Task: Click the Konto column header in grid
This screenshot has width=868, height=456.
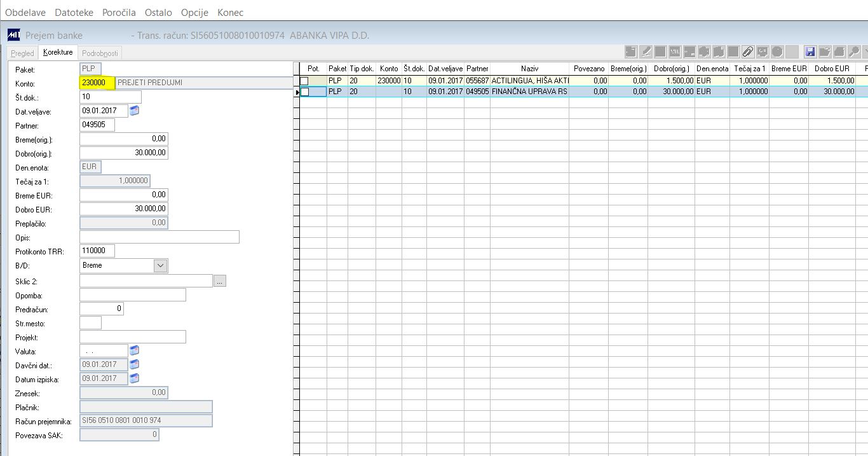Action: point(389,69)
